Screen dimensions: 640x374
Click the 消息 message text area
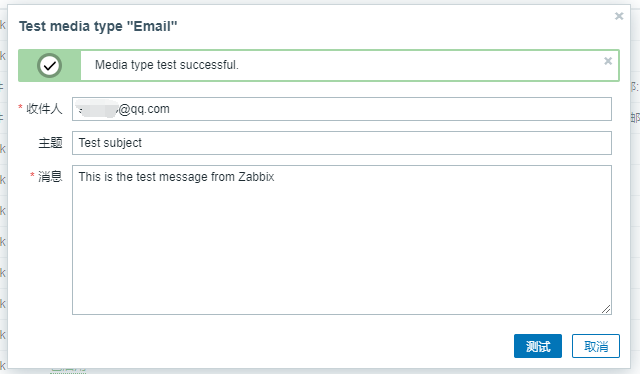point(342,240)
